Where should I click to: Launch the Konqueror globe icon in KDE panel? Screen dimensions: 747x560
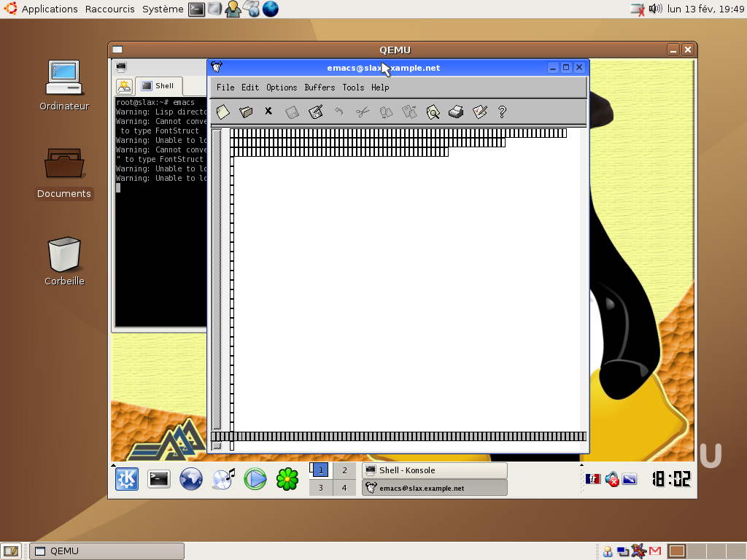[x=190, y=479]
